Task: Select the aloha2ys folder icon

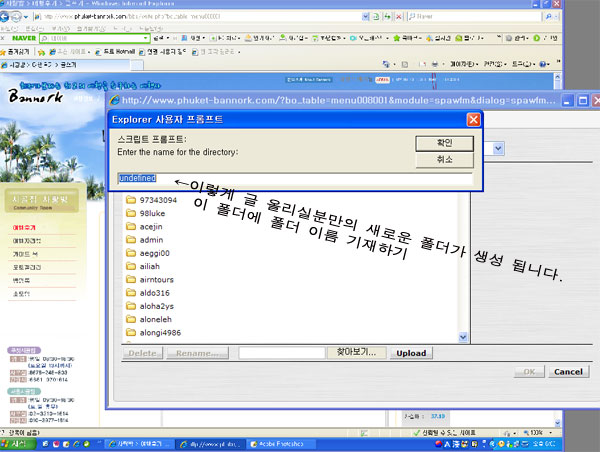Action: pyautogui.click(x=130, y=307)
